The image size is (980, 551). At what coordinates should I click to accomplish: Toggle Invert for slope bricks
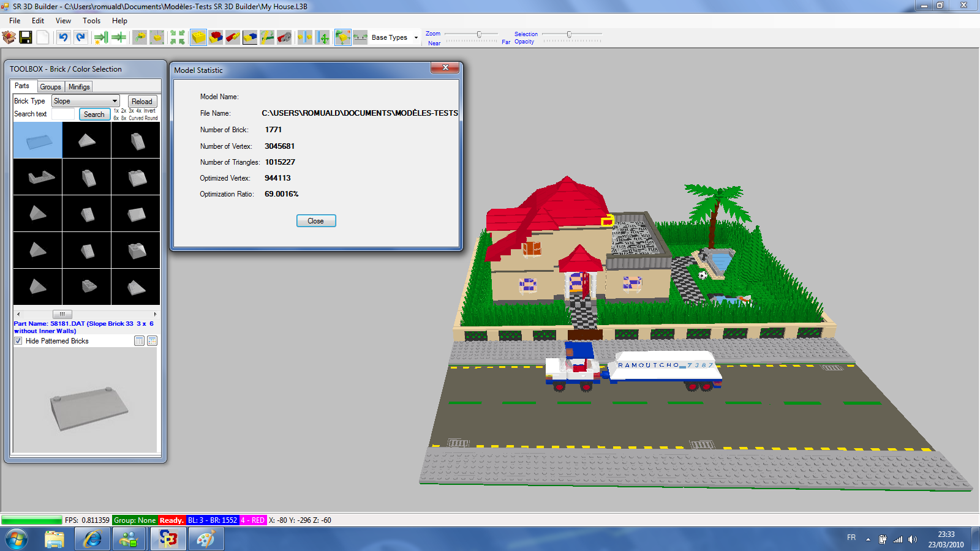coord(149,110)
